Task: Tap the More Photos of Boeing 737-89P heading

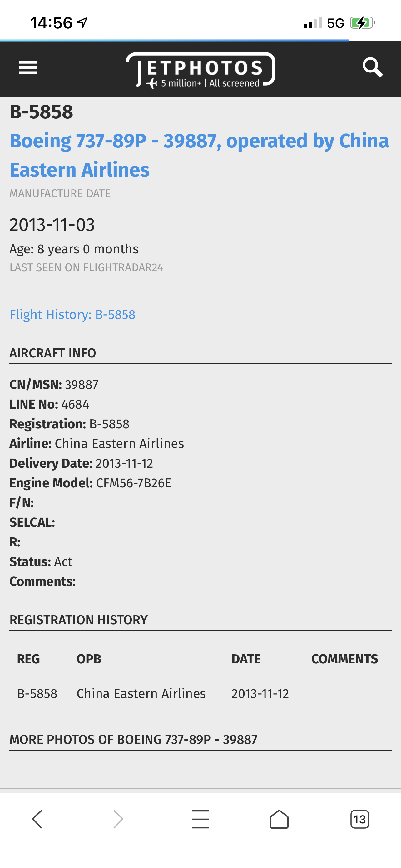Action: coord(133,739)
